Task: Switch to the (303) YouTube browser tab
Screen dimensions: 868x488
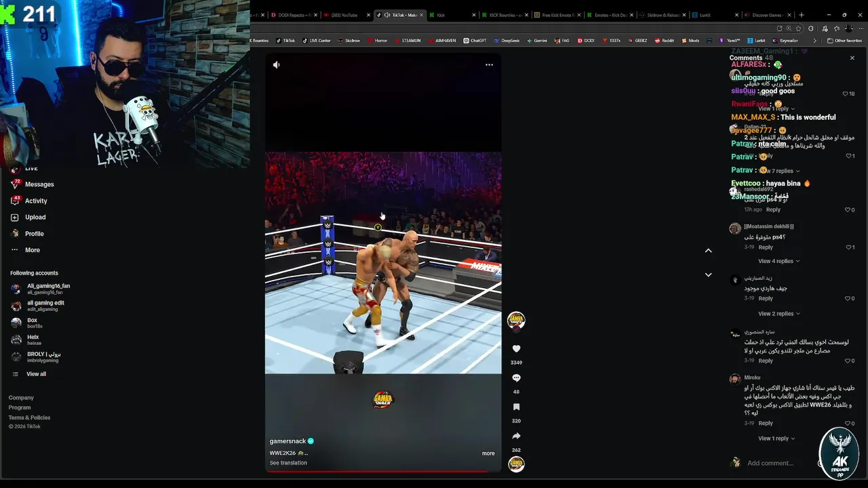Action: tap(345, 15)
